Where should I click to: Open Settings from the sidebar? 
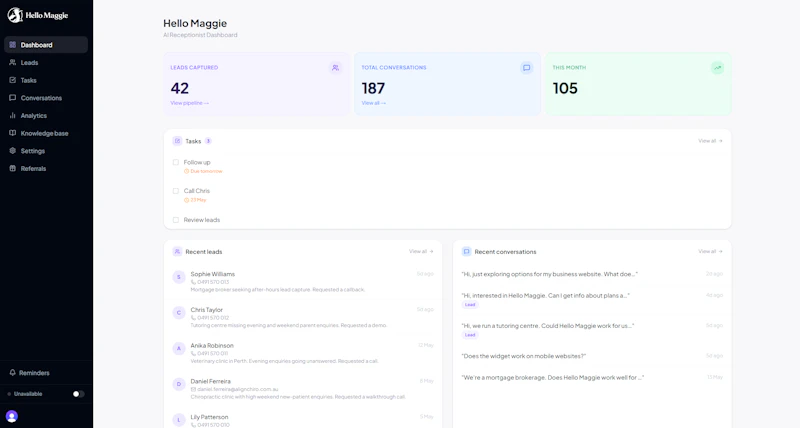click(46, 151)
